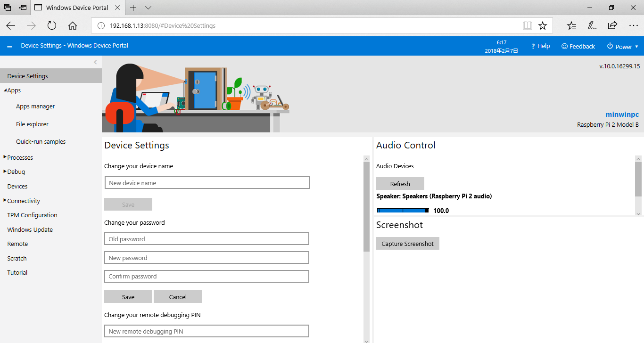Image resolution: width=644 pixels, height=343 pixels.
Task: Open a new browser tab
Action: coord(133,8)
